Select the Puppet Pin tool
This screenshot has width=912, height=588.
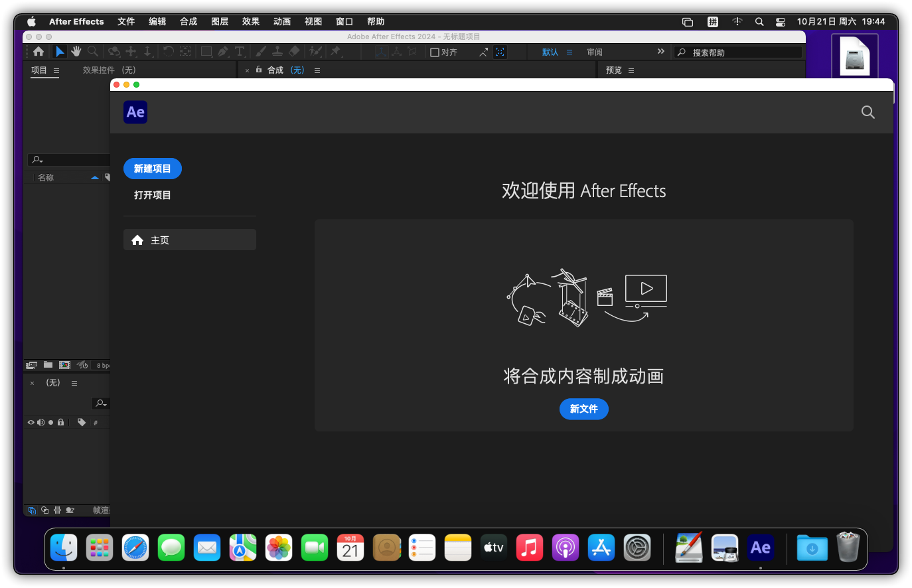click(336, 51)
